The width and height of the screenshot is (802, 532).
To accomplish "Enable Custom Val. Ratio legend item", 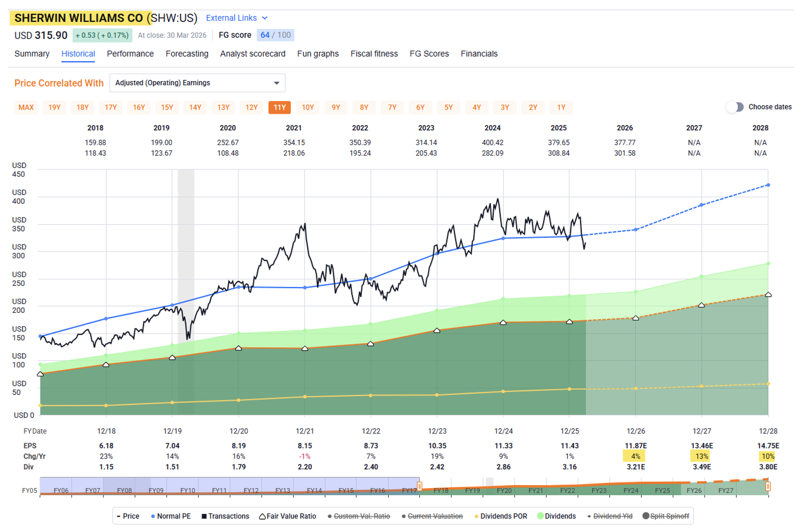I will pyautogui.click(x=359, y=516).
